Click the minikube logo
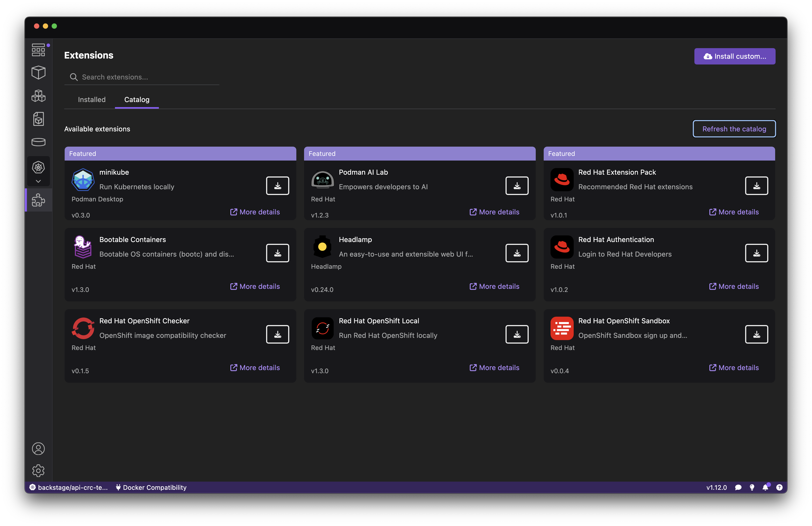 point(83,180)
